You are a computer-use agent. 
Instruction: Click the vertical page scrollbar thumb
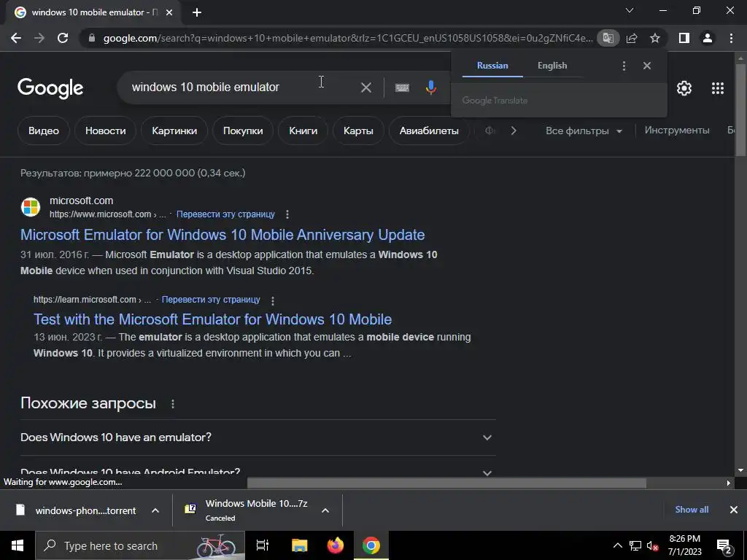point(740,110)
